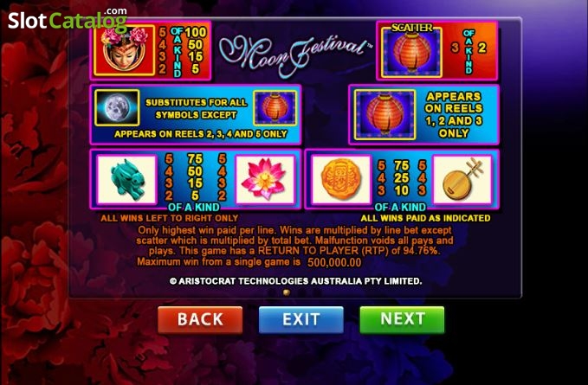The image size is (588, 385).
Task: Select the golden mooncake symbol
Action: [341, 180]
